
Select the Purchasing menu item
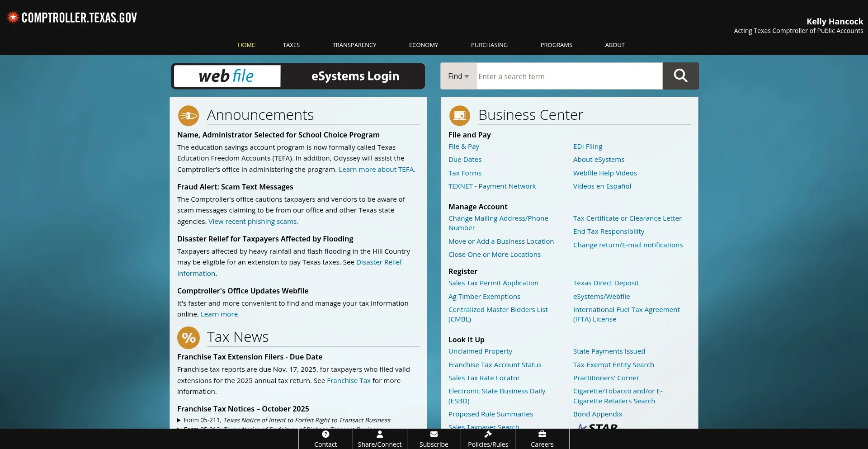(x=489, y=45)
